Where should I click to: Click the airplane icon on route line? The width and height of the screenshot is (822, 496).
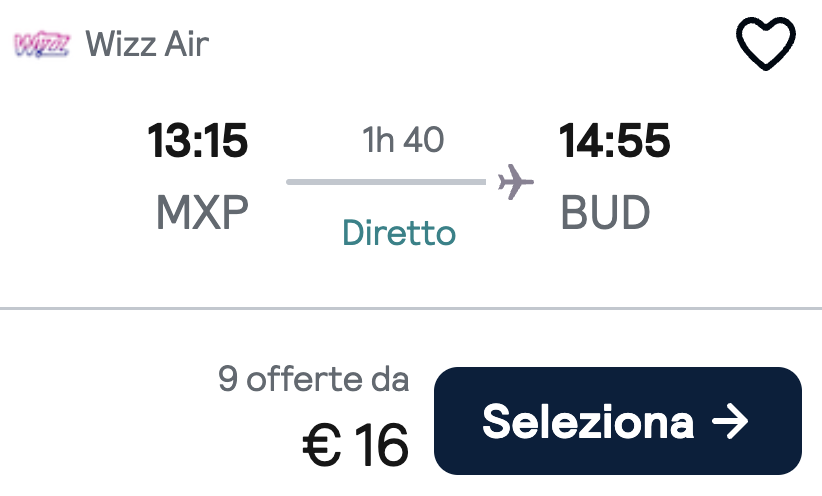[x=515, y=182]
